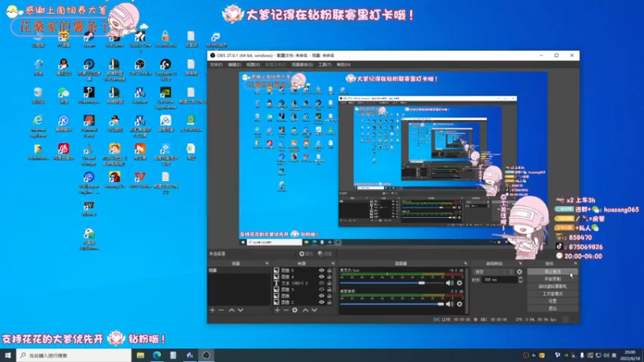Open the WeChat desktop shortcut
This screenshot has height=362, width=644.
tap(64, 95)
